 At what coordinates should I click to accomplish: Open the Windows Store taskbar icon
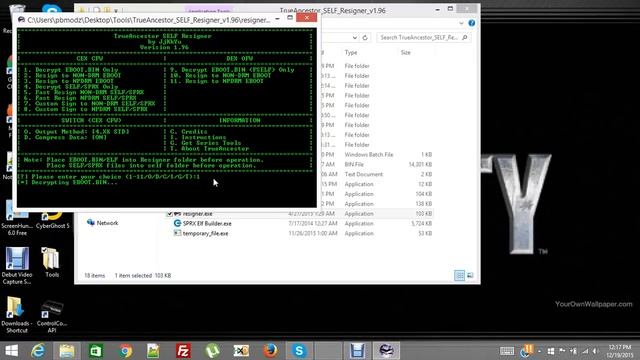(96, 351)
